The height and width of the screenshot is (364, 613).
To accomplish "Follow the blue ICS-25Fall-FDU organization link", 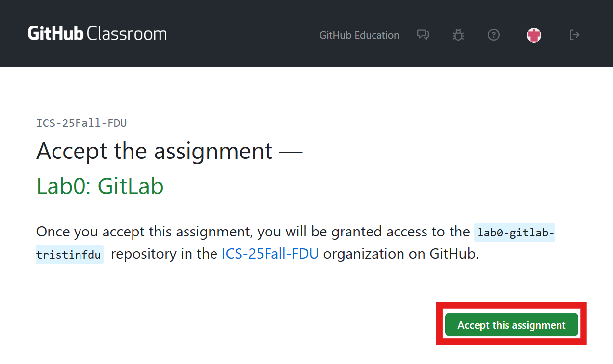I will coord(270,254).
